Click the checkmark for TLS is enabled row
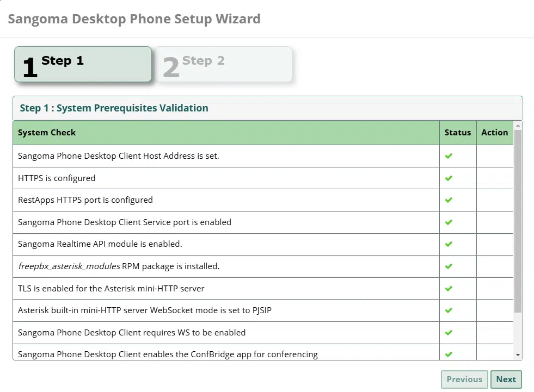 coord(449,289)
